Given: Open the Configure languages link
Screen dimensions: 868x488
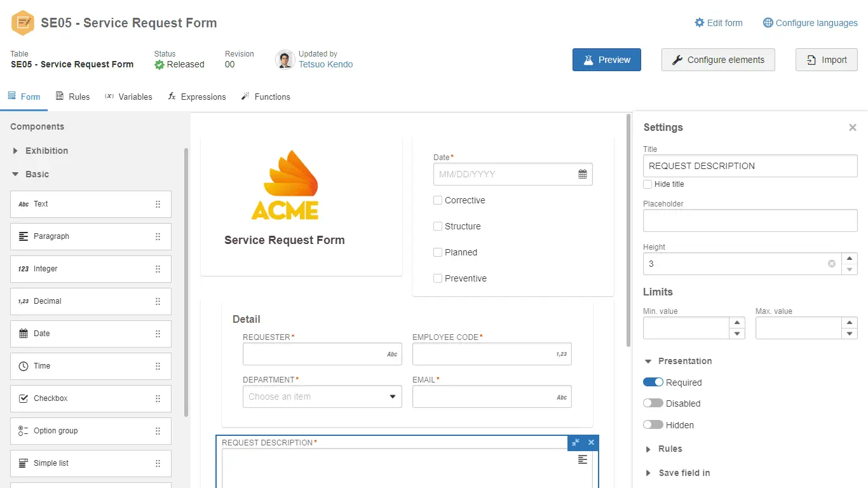Looking at the screenshot, I should [x=810, y=23].
